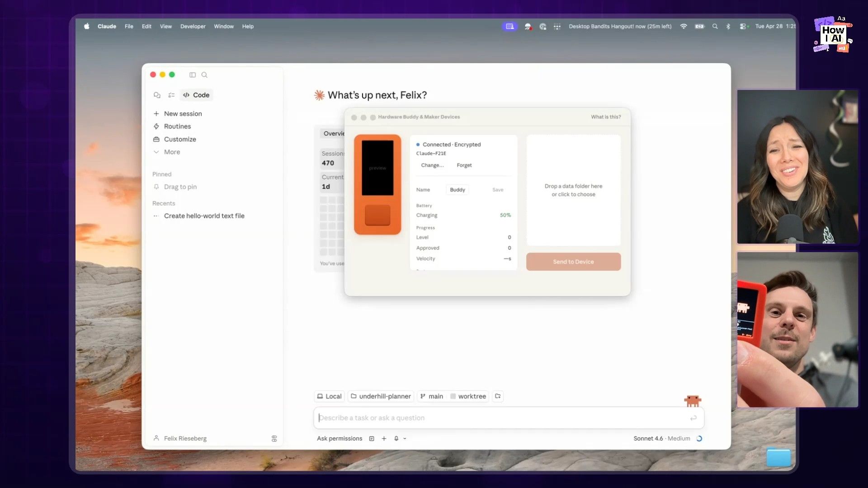
Task: Open the 'Create hello-world text file' recent session
Action: pos(204,216)
